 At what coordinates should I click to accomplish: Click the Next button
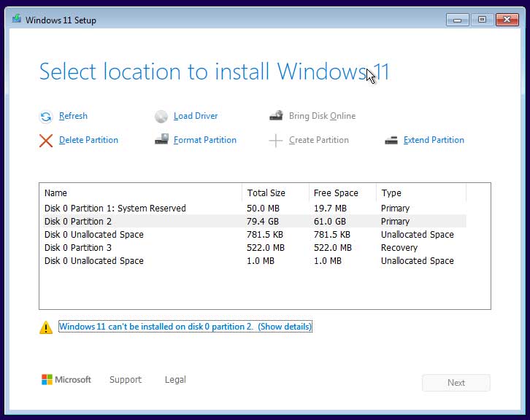456,383
